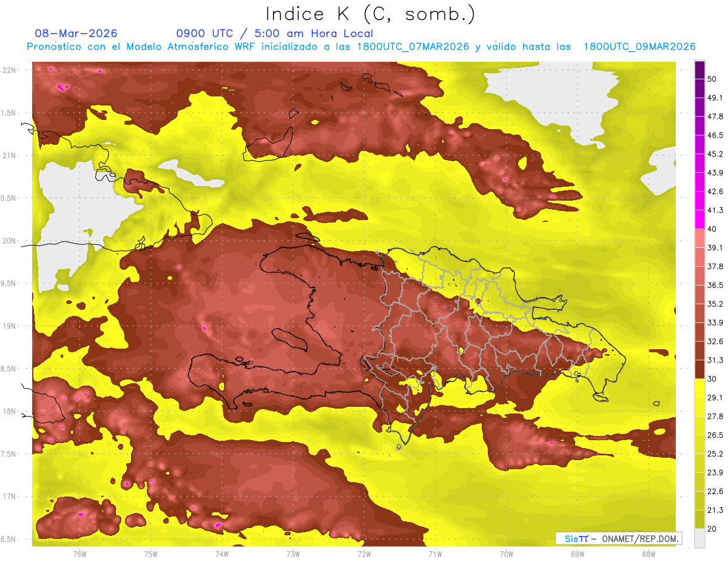The width and height of the screenshot is (728, 562).
Task: Select the date text '08-Mar-2026'
Action: click(76, 33)
